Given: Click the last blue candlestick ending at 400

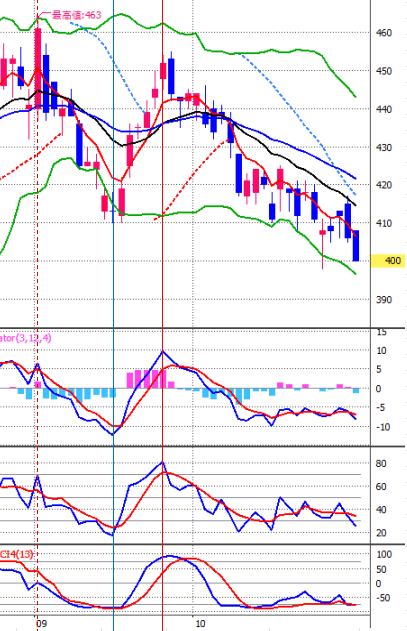Looking at the screenshot, I should [x=356, y=246].
